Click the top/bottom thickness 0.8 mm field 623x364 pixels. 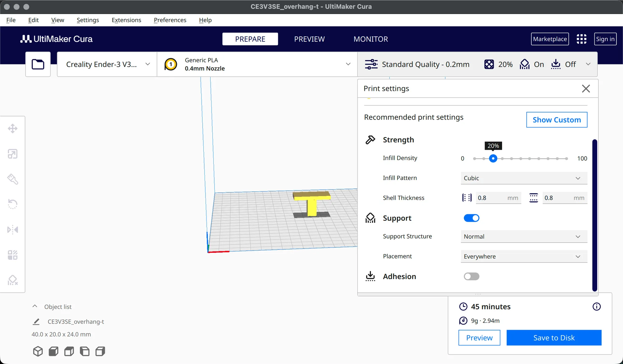[565, 198]
